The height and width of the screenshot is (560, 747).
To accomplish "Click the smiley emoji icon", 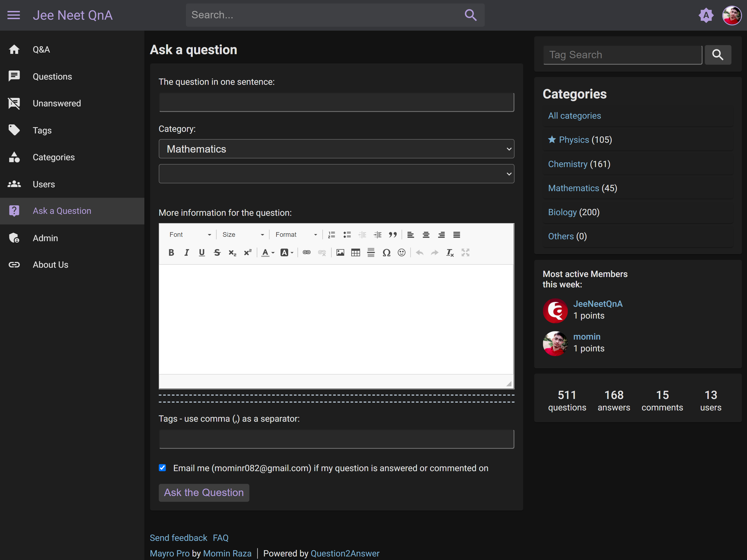I will pyautogui.click(x=402, y=253).
